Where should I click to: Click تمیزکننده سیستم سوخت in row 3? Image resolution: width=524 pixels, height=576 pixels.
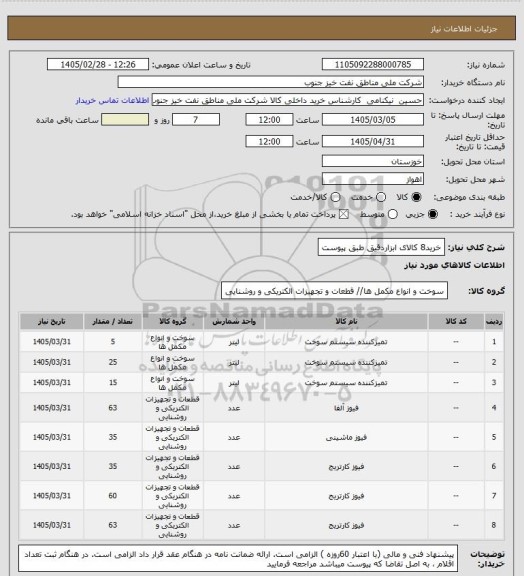[x=346, y=383]
